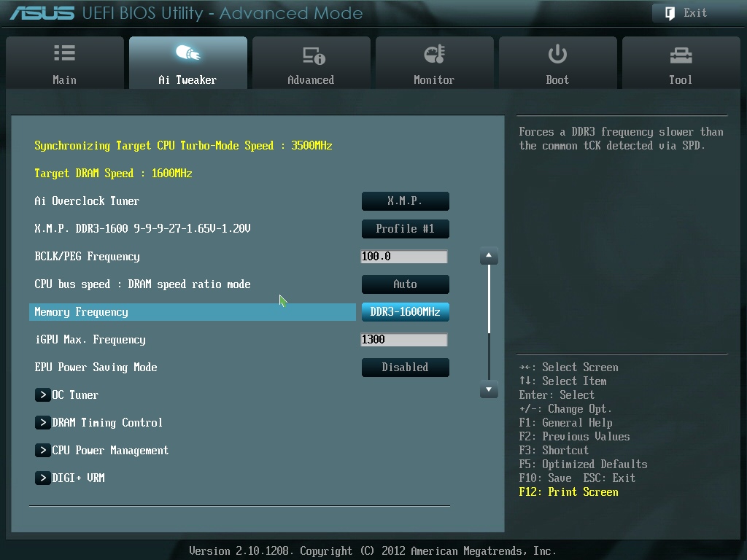The image size is (747, 560).
Task: Open CPU bus speed ratio Auto dropdown
Action: coord(406,284)
